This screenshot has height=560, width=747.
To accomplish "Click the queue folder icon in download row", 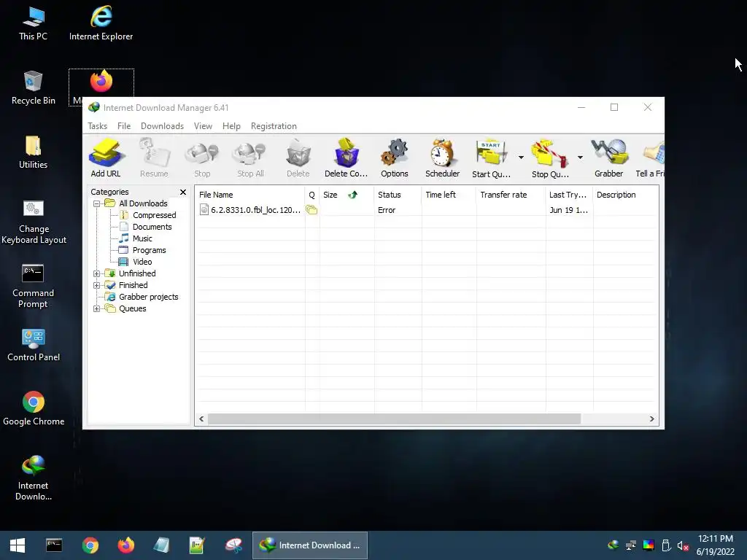I will click(311, 209).
